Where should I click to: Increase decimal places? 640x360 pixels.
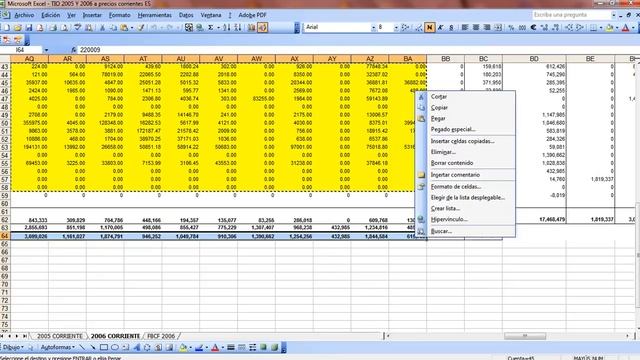544,27
